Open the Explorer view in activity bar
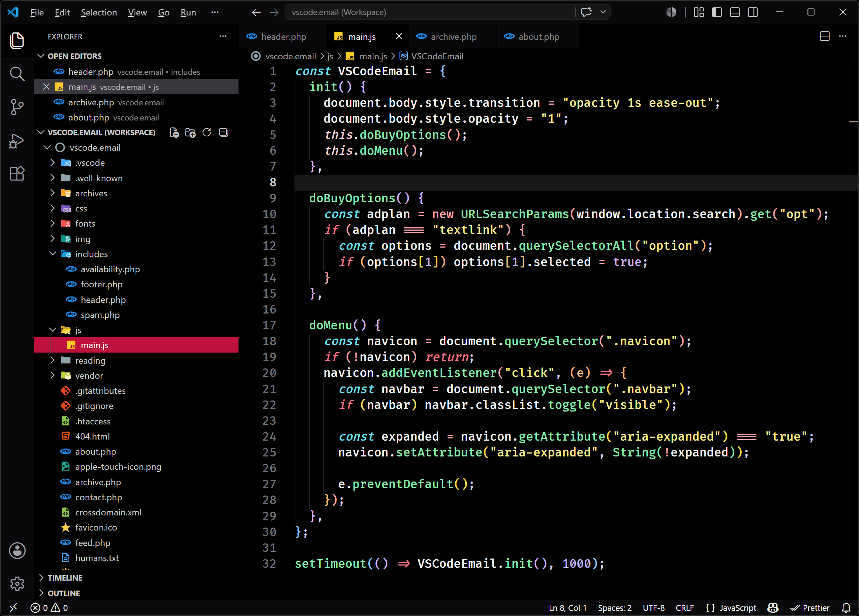 tap(17, 41)
